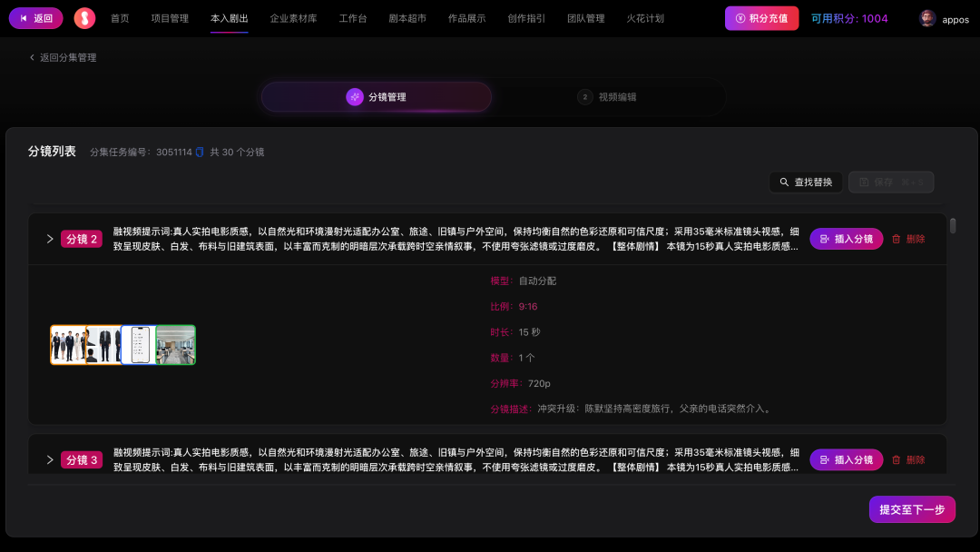
Task: Click the 分辨率 720p value
Action: (539, 383)
